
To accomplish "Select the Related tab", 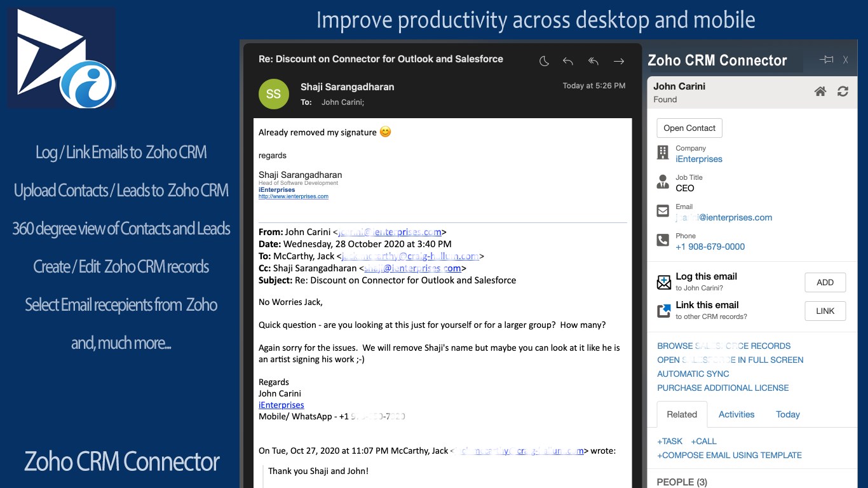I will 682,414.
